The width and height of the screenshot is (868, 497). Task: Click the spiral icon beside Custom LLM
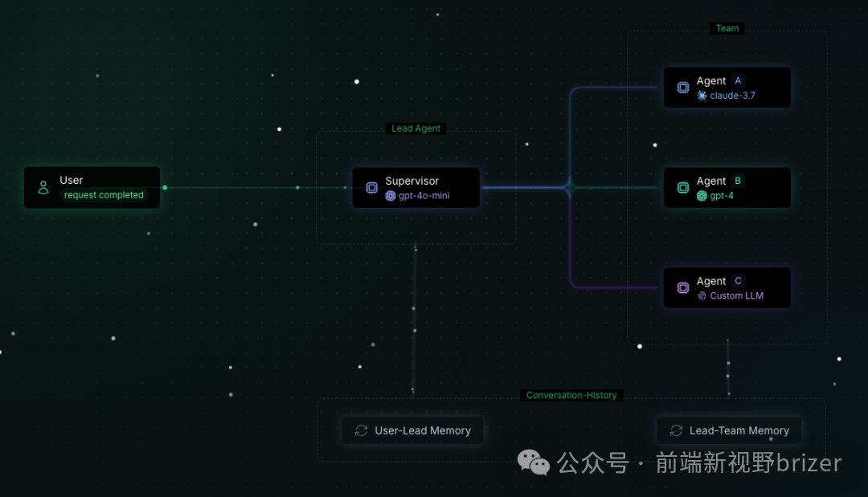(x=702, y=296)
